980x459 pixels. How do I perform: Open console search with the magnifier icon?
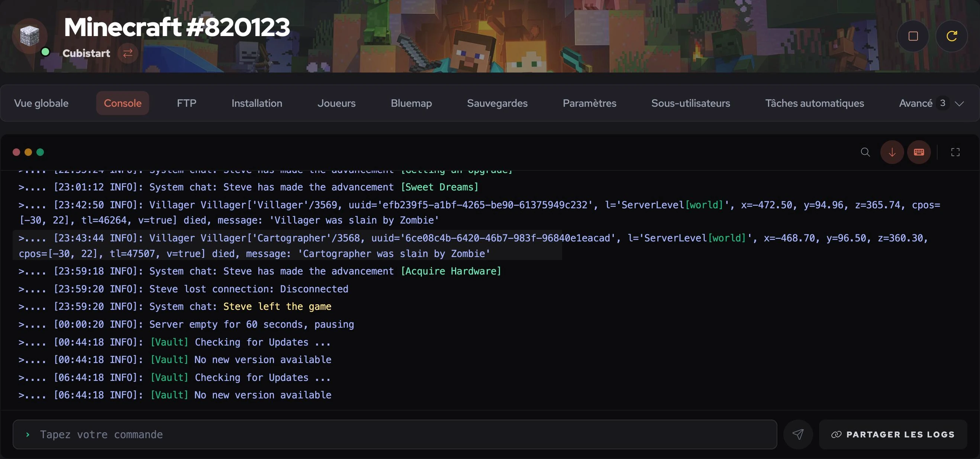(x=865, y=152)
